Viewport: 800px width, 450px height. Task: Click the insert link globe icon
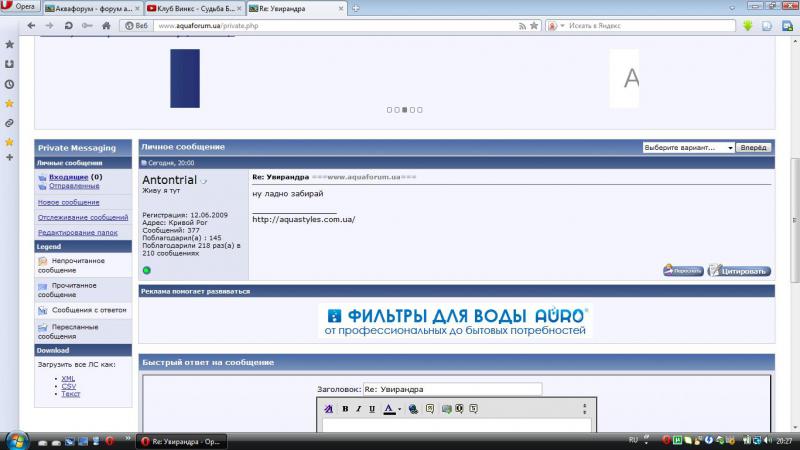413,409
